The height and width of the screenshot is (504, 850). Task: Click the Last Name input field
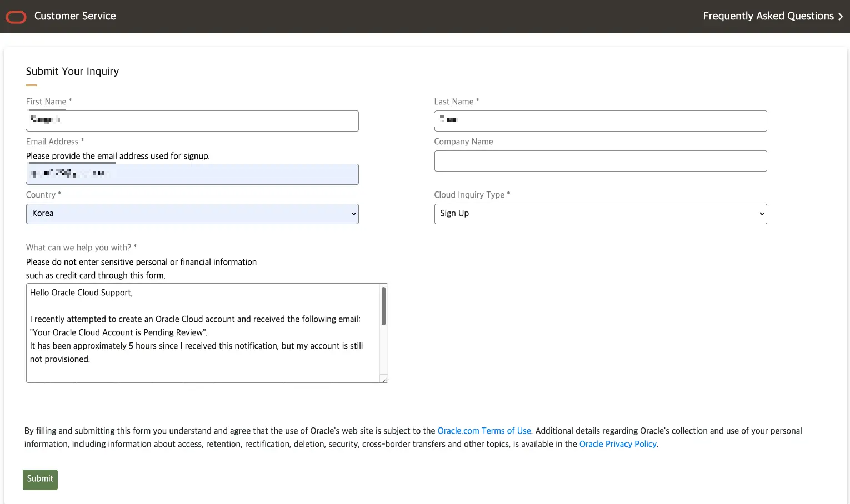click(x=600, y=121)
